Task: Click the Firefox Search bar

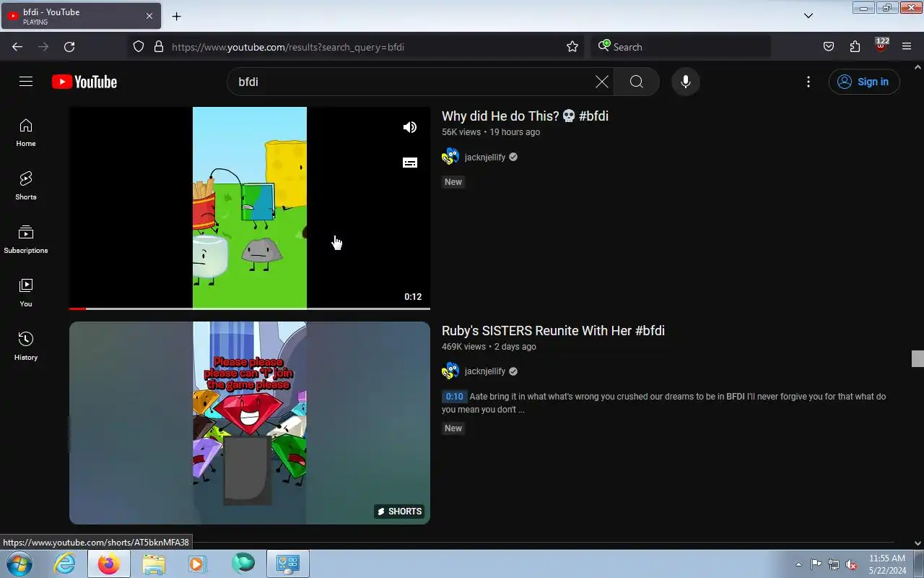Action: point(681,47)
